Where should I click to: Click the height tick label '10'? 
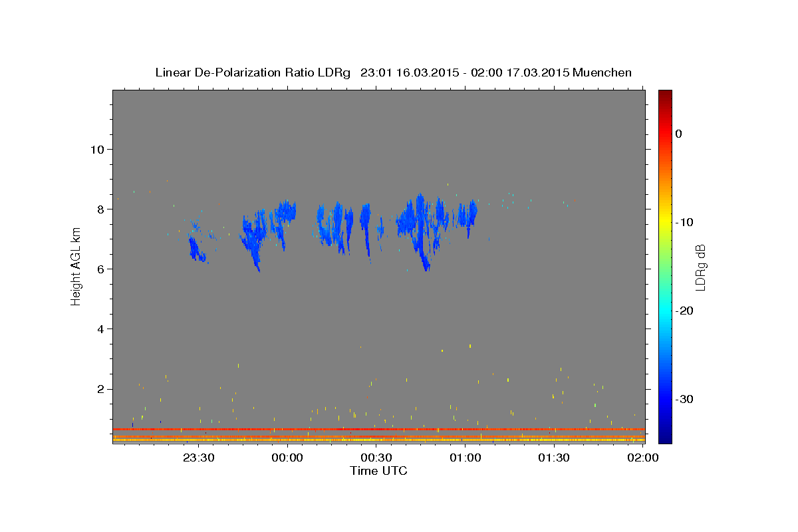pos(97,149)
